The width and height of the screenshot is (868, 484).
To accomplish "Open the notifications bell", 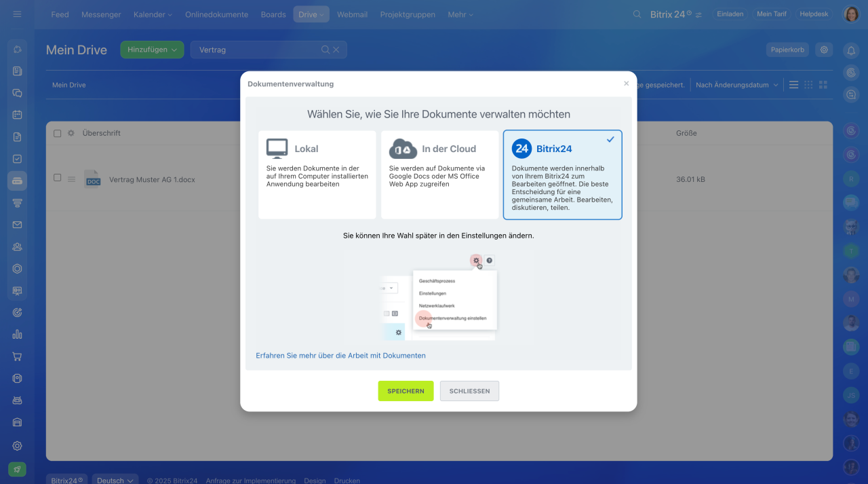I will pos(851,50).
